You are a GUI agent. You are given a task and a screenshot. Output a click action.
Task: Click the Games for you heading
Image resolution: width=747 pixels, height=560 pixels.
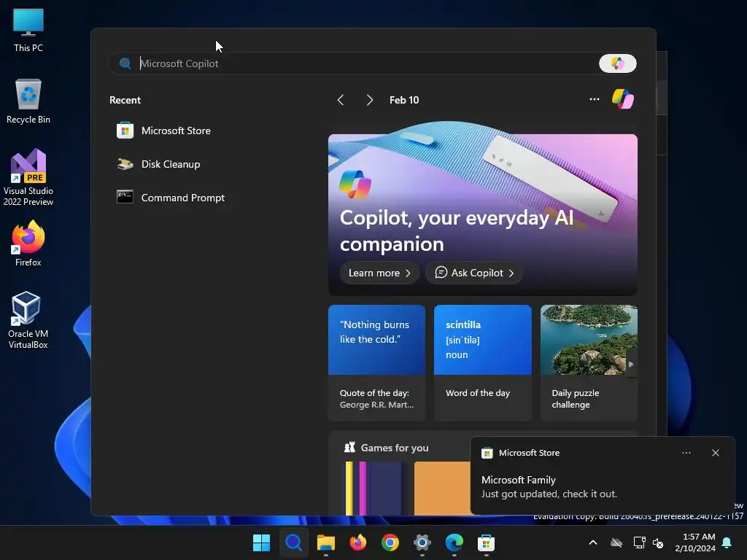click(395, 448)
